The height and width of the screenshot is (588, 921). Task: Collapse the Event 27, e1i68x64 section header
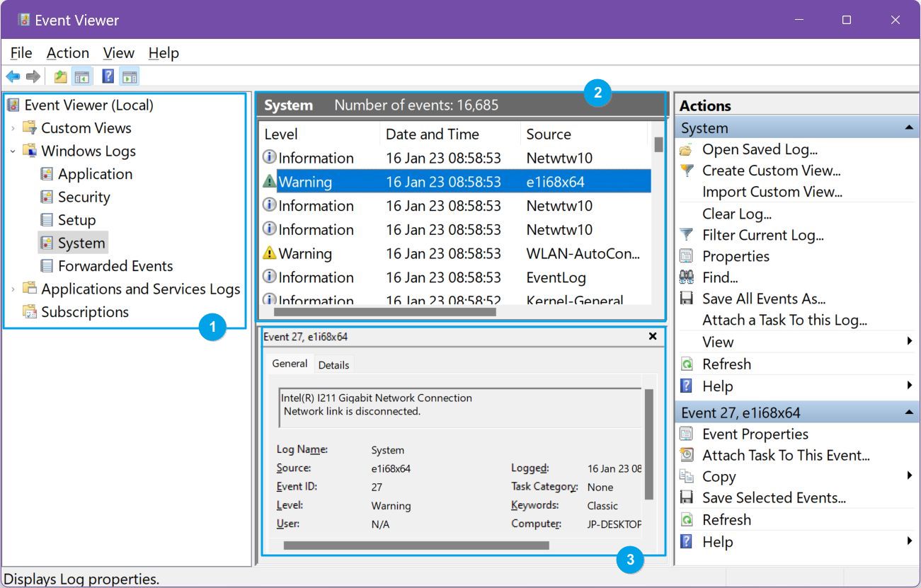[x=910, y=412]
